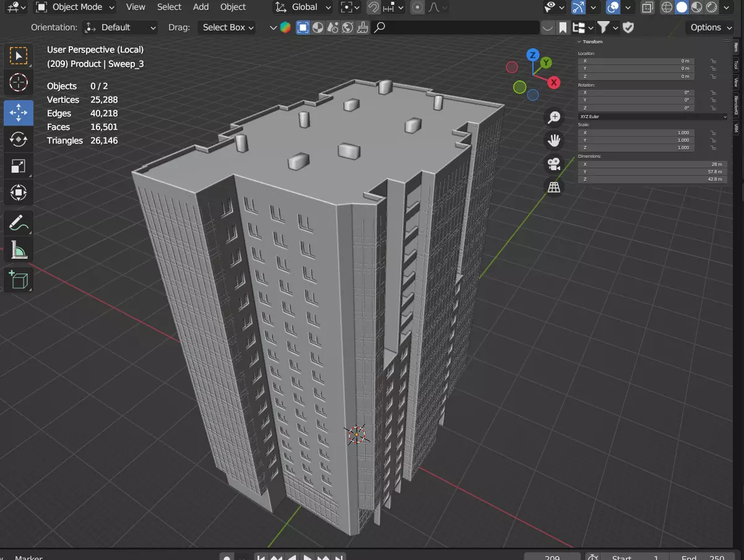Switch to the View sidebar tab
Image resolution: width=744 pixels, height=560 pixels.
tap(737, 82)
